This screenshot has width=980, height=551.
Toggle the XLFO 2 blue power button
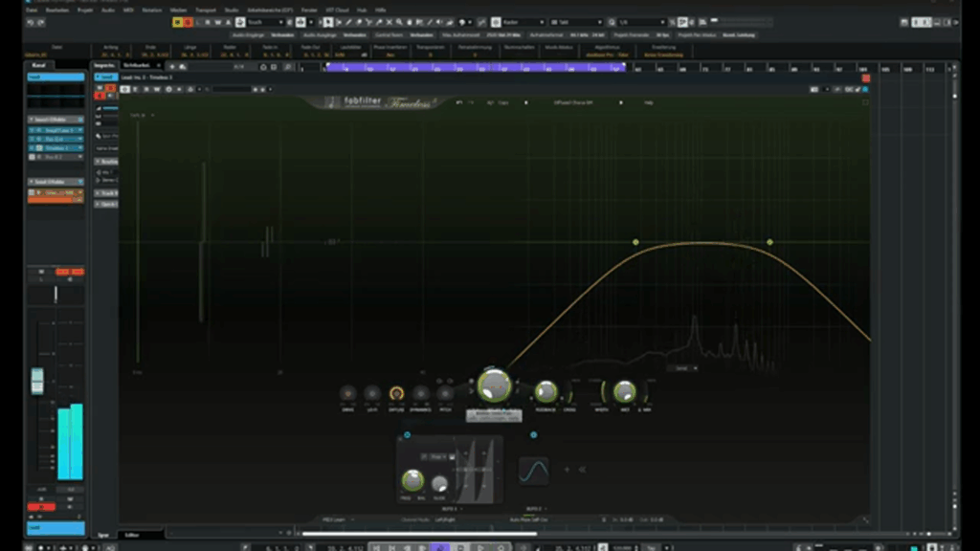[533, 435]
